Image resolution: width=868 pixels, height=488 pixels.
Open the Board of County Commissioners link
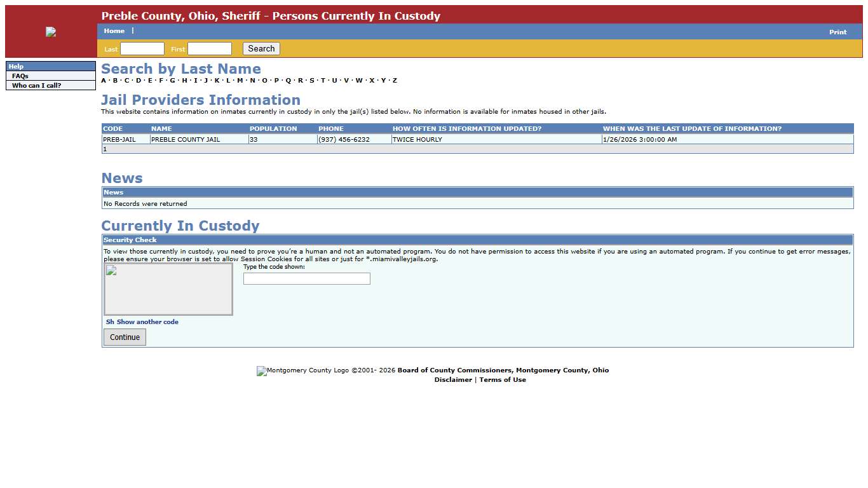click(x=503, y=370)
